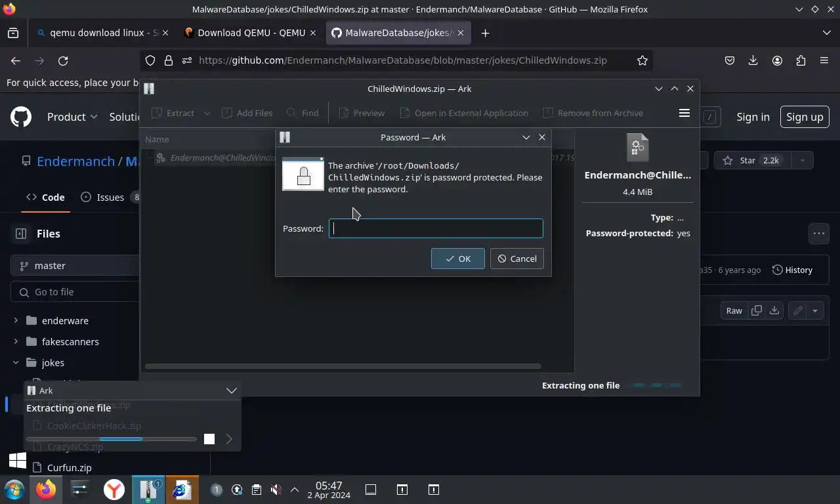List all tabs dropdown in Firefox
Viewport: 840px width, 504px height.
point(826,33)
